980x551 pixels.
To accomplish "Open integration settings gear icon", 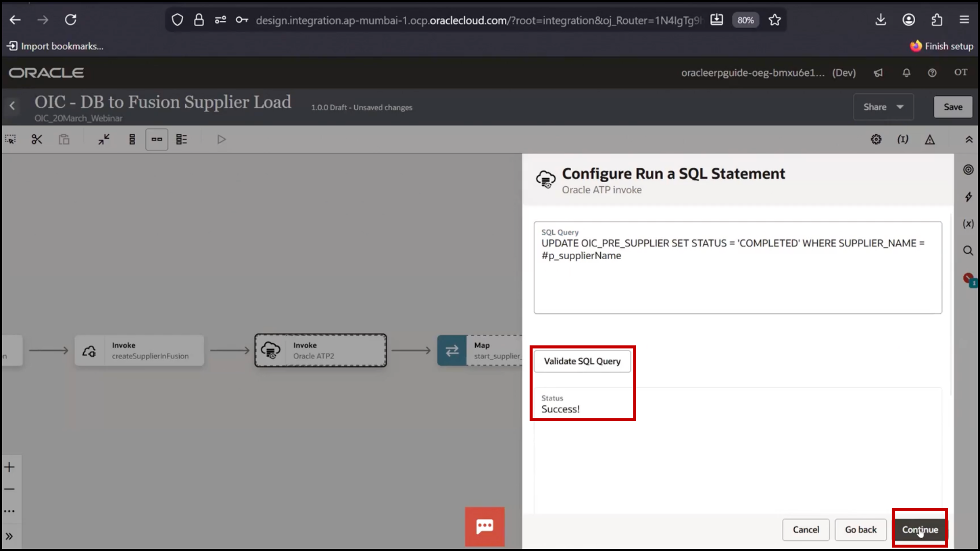I will click(x=876, y=139).
